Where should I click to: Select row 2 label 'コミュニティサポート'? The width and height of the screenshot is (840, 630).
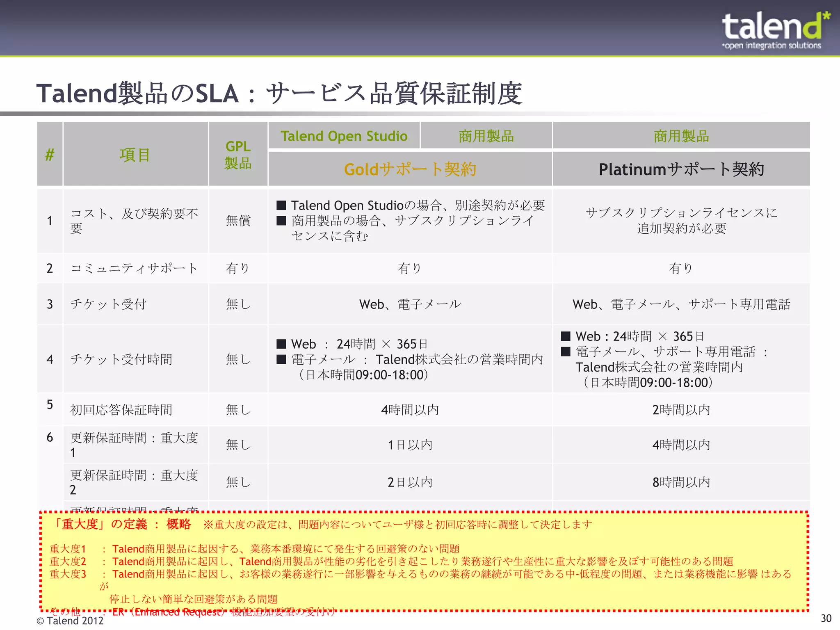click(135, 268)
